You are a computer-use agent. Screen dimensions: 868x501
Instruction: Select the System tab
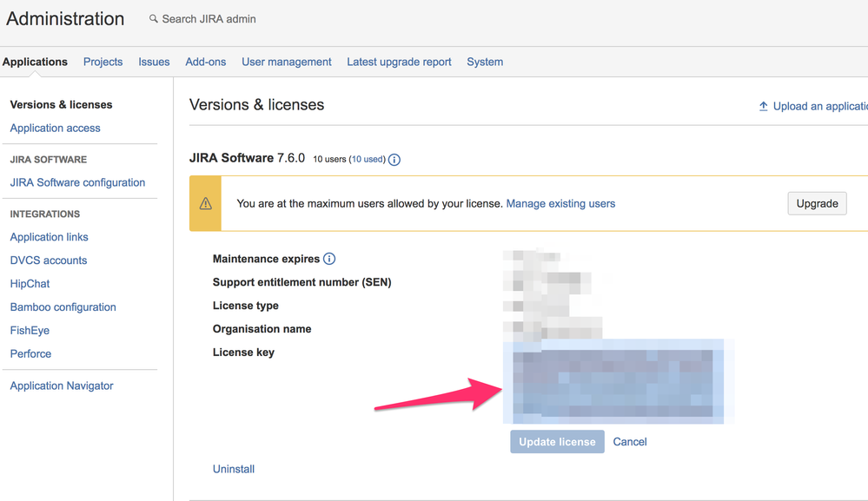point(485,62)
